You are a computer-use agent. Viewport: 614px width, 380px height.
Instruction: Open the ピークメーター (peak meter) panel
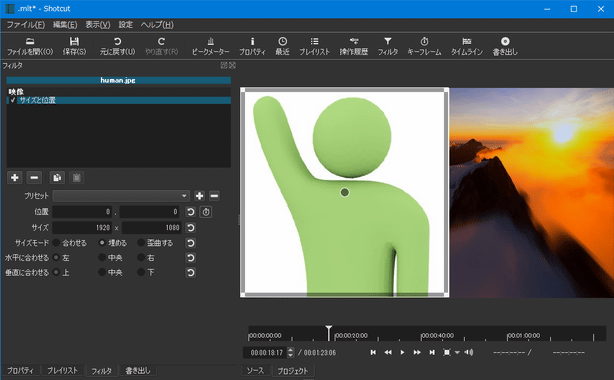coord(210,46)
